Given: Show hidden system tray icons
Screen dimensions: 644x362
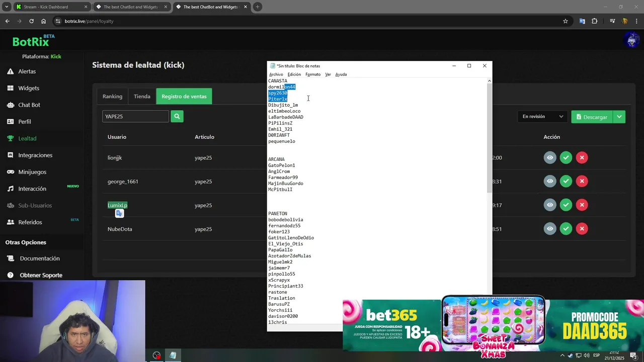Looking at the screenshot, I should click(562, 355).
